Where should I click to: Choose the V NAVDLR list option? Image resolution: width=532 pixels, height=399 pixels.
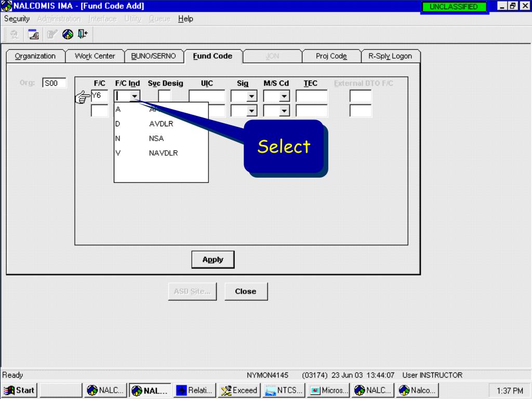coord(161,153)
